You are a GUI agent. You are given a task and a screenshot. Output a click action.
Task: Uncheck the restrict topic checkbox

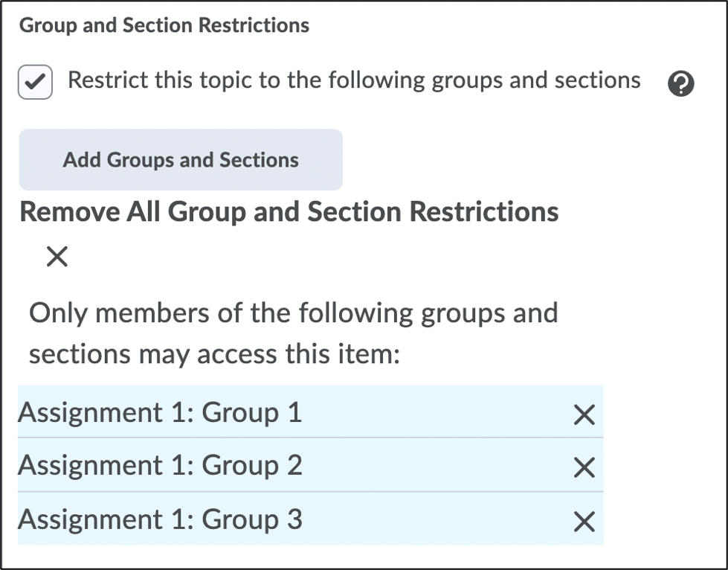(35, 83)
